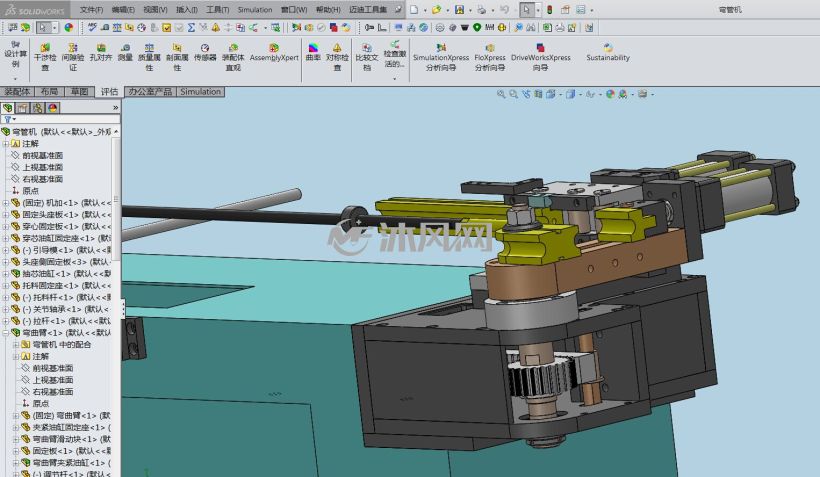Image resolution: width=820 pixels, height=477 pixels.
Task: Switch to the 办公室产品 tab
Action: point(150,92)
